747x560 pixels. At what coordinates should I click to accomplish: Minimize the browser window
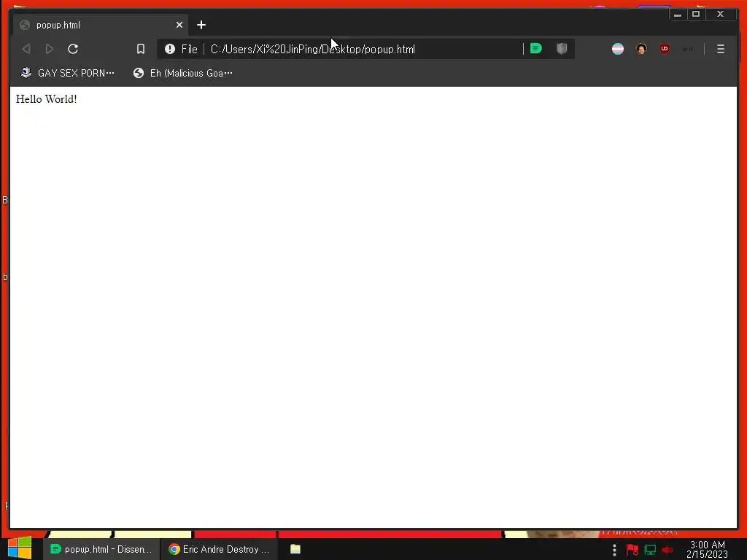tap(678, 15)
